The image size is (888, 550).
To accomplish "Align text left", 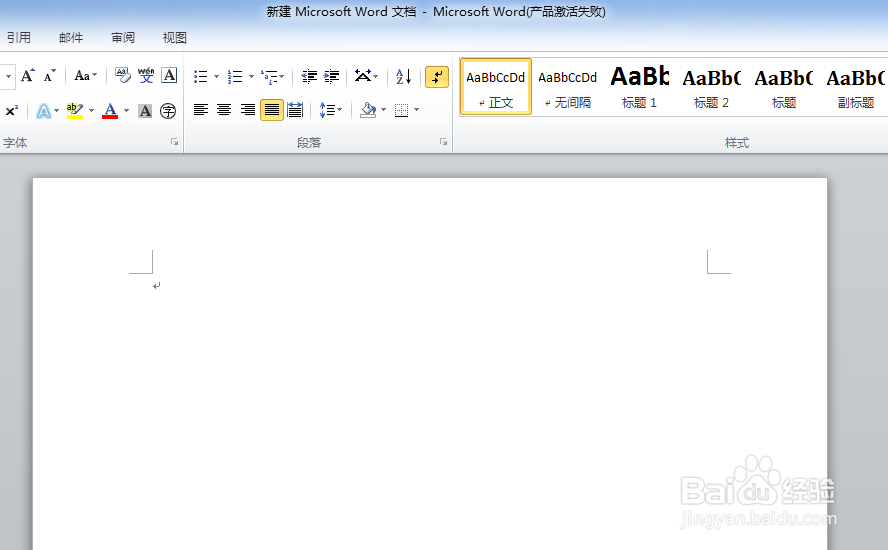I will [200, 109].
